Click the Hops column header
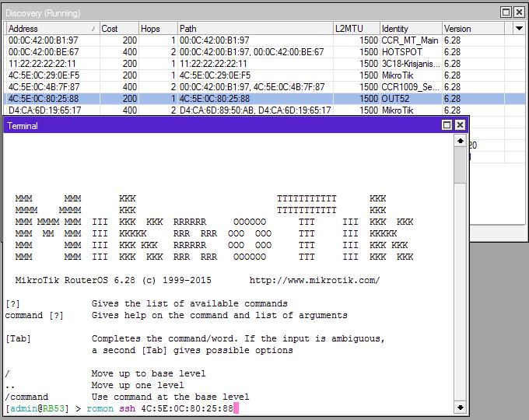 click(x=158, y=29)
